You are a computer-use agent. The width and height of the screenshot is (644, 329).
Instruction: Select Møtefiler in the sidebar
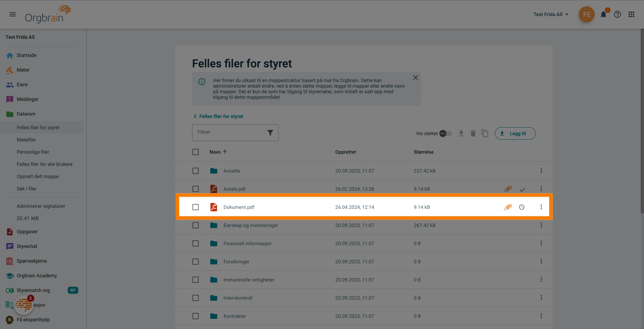(x=27, y=140)
